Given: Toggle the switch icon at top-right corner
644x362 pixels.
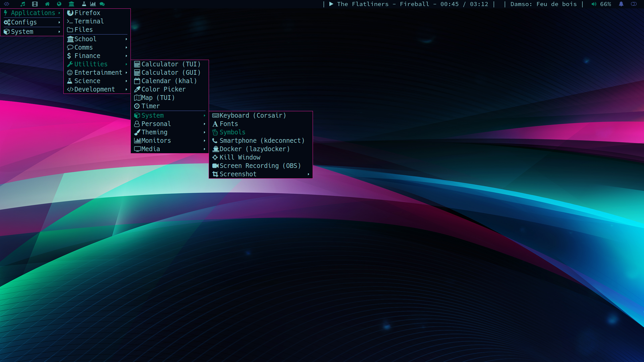Looking at the screenshot, I should coord(634,4).
